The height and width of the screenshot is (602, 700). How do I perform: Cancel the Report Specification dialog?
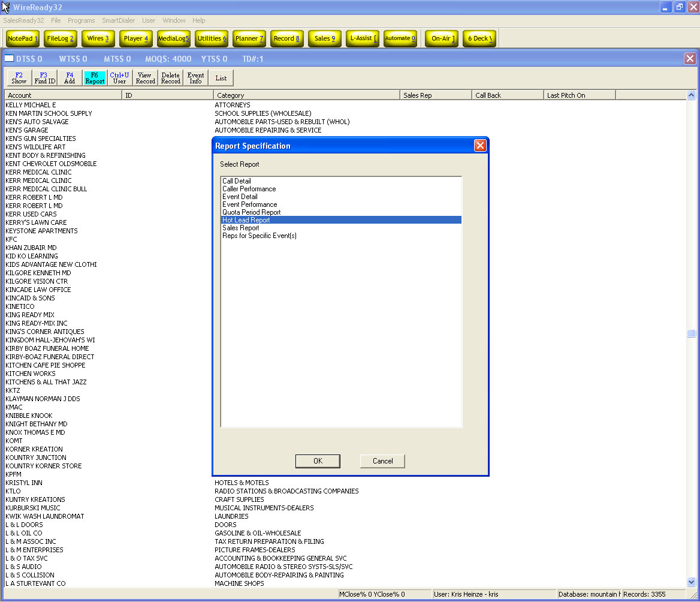[382, 461]
